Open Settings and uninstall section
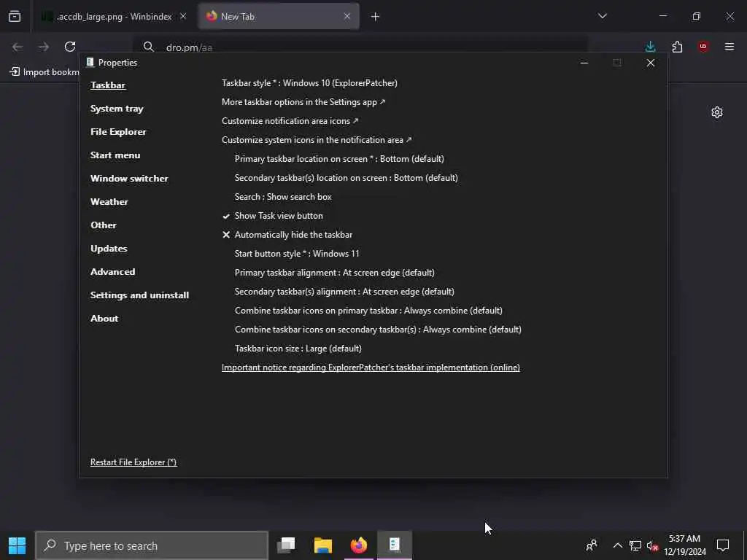The width and height of the screenshot is (747, 560). (139, 295)
